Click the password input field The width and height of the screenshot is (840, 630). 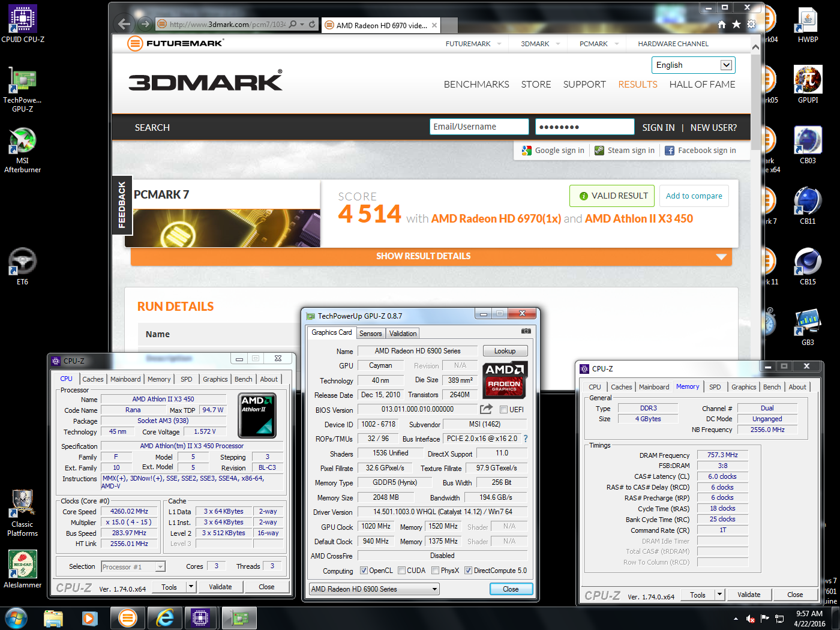point(584,127)
